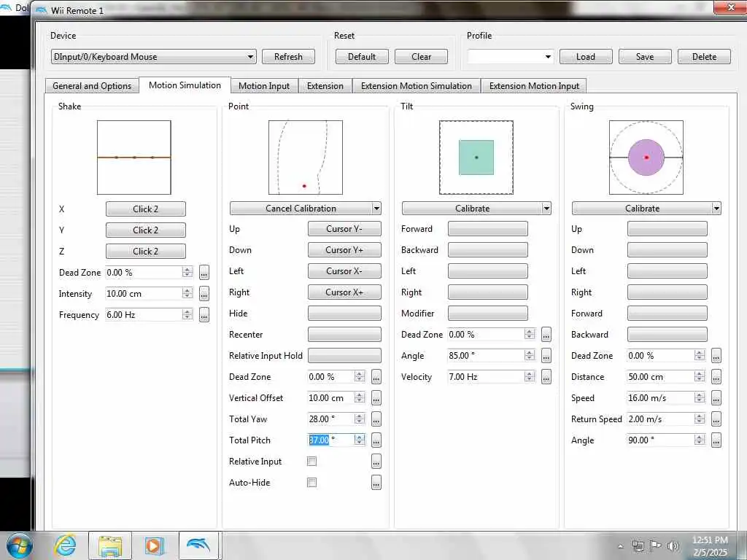
Task: Open Windows Explorer folder icon in taskbar
Action: 110,545
